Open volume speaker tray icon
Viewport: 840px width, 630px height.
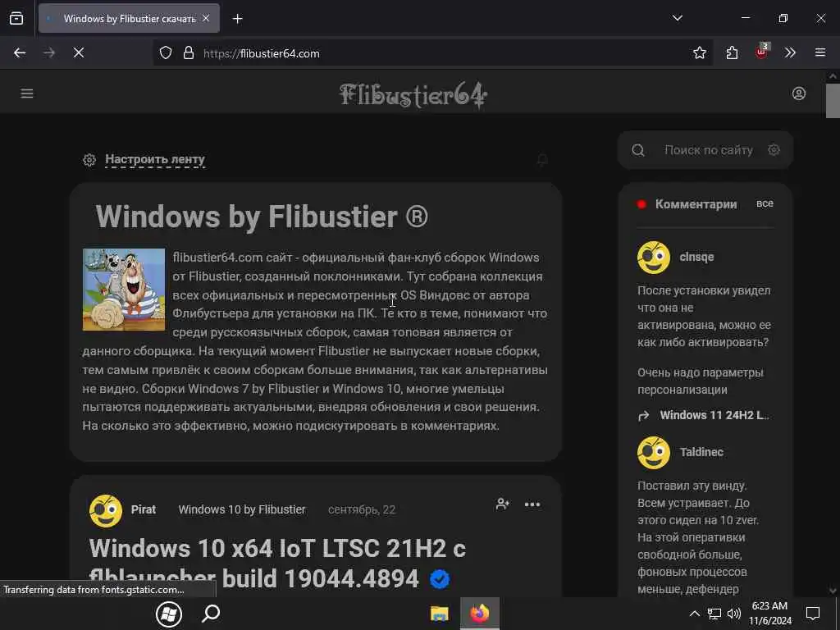point(734,614)
